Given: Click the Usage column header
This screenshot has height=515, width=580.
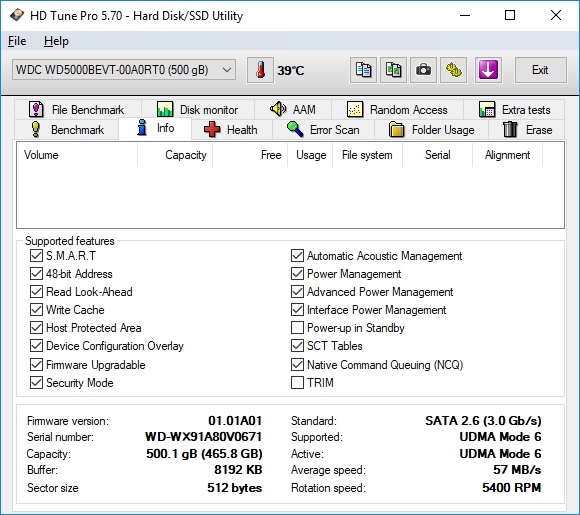Looking at the screenshot, I should (310, 155).
